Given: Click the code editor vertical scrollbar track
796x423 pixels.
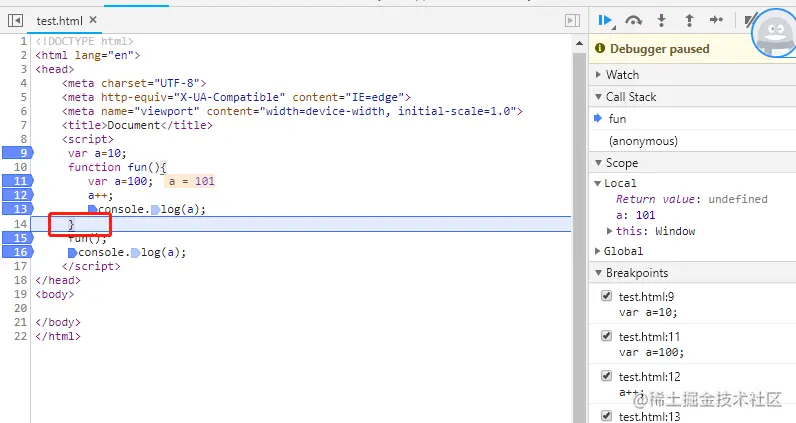Looking at the screenshot, I should click(x=579, y=238).
